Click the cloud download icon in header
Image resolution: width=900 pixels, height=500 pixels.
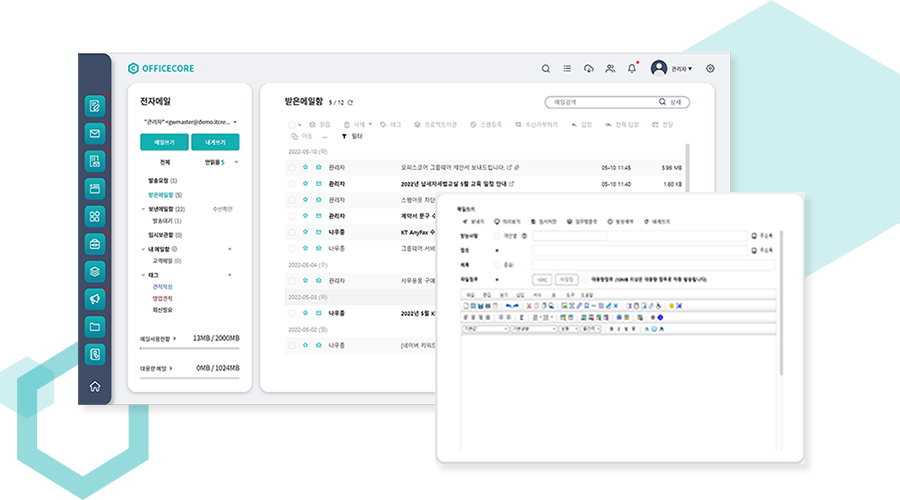588,69
